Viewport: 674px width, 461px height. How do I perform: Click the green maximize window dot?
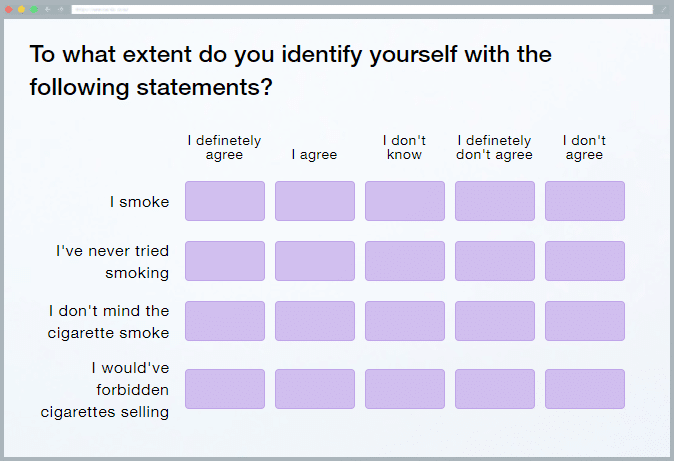(34, 9)
